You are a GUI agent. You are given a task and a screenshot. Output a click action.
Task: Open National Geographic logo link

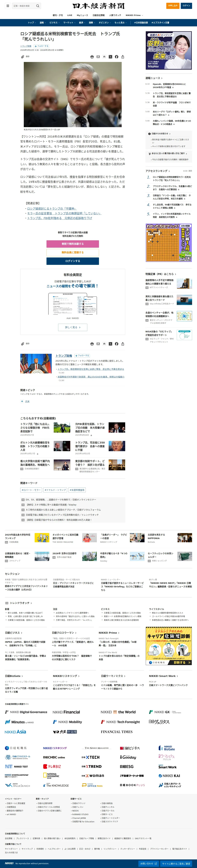pyautogui.click(x=52, y=776)
